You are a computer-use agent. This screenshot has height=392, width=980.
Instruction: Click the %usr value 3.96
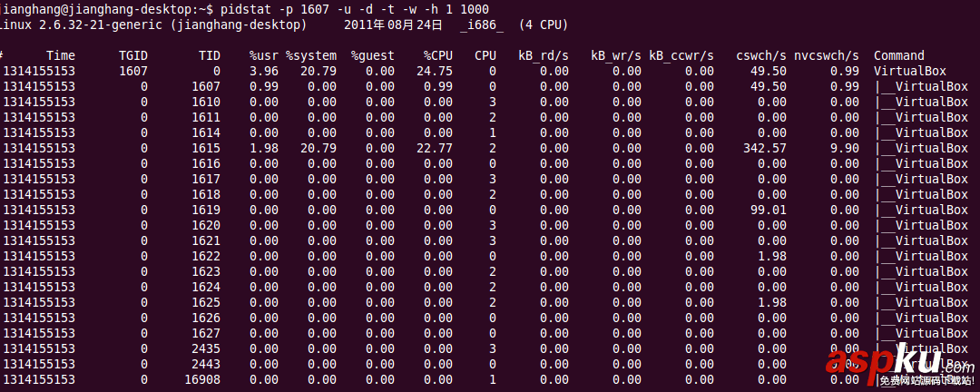(264, 72)
